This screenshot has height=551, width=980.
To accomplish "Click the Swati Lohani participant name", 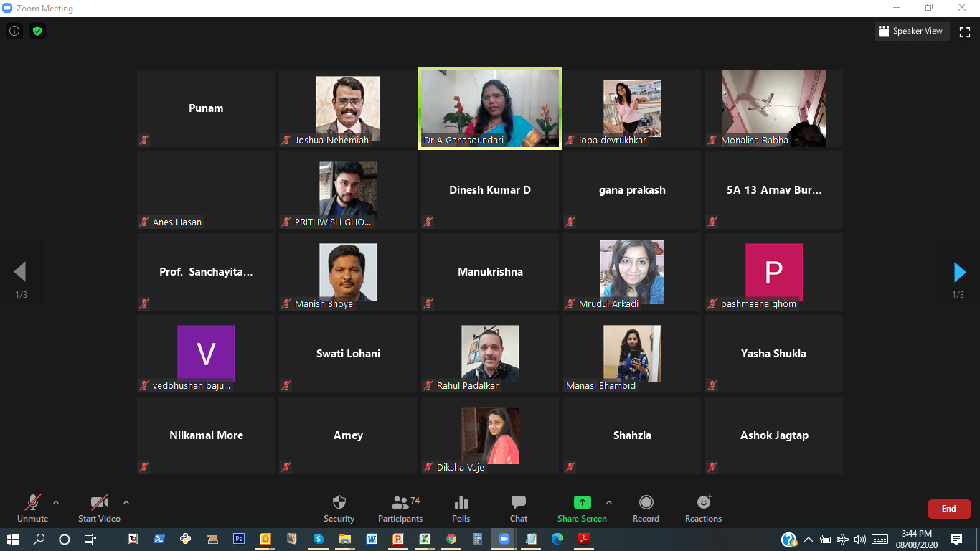I will point(348,354).
